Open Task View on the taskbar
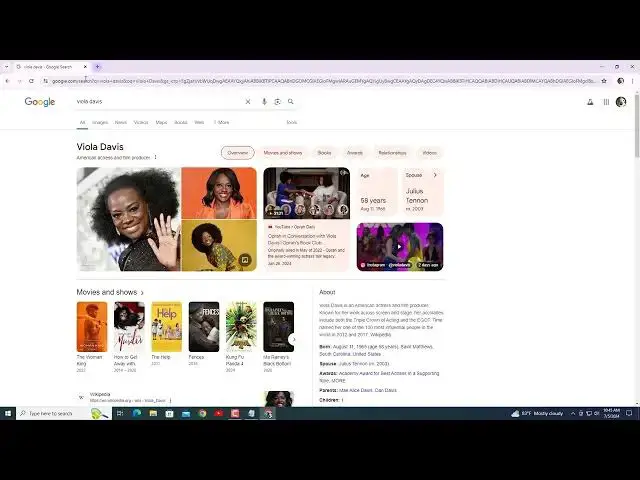Screen dimensions: 640x480 [120, 413]
